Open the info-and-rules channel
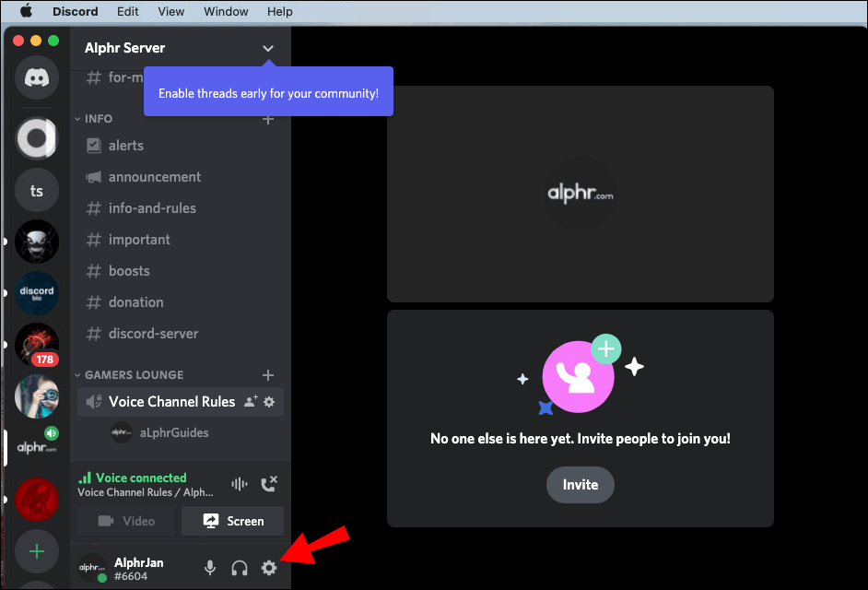868x590 pixels. click(x=181, y=208)
